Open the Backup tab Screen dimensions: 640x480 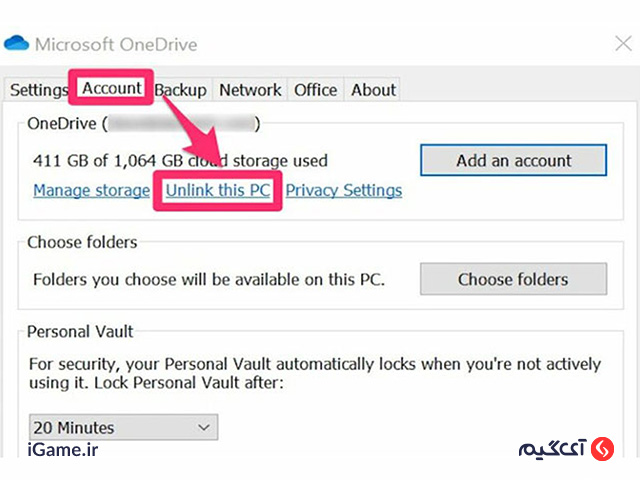(x=181, y=90)
